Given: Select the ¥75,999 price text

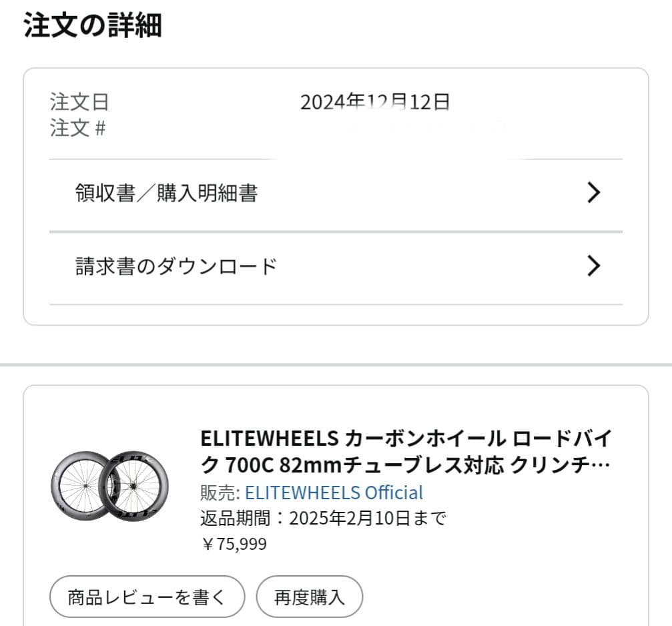Looking at the screenshot, I should point(234,543).
